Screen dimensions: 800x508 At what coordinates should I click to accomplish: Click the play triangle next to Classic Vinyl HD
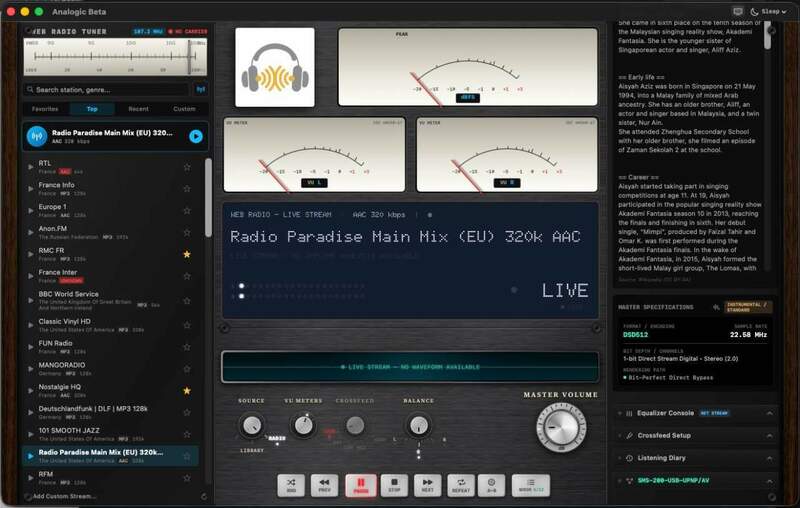31,325
